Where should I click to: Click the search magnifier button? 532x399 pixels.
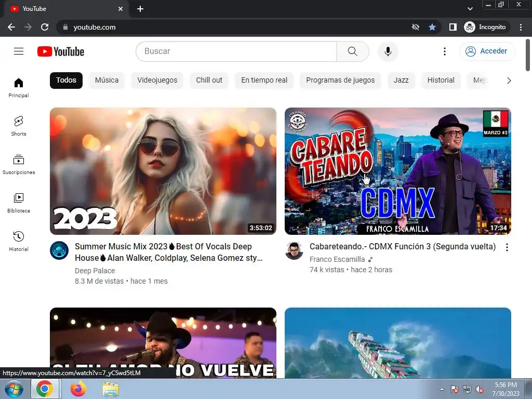coord(353,51)
